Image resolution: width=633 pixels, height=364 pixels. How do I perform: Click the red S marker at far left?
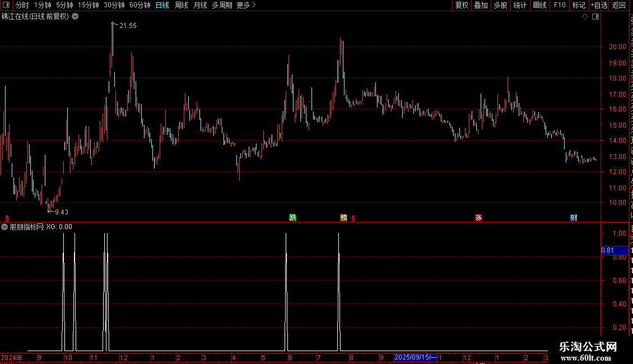[7, 218]
